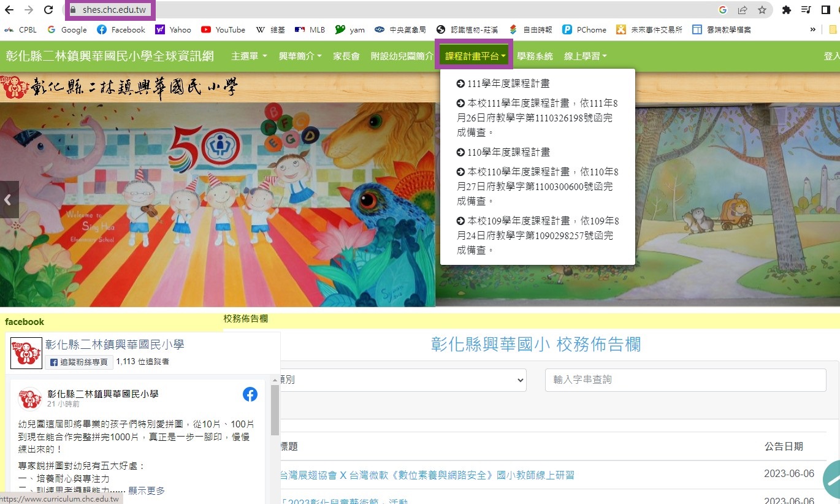The width and height of the screenshot is (840, 504).
Task: Click the site title 彰化縣二林鎮興華國民小學全球資訊網
Action: click(x=110, y=56)
